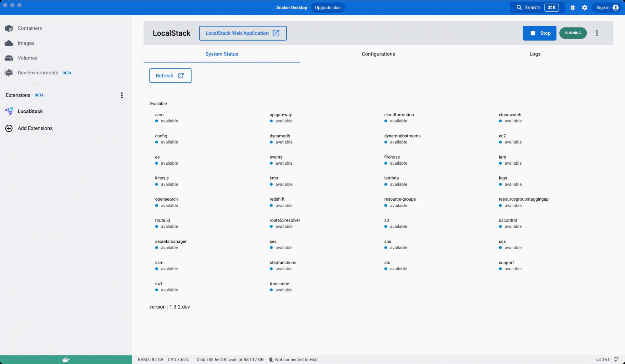Expand the three-dot options menu
The width and height of the screenshot is (625, 364).
coord(597,33)
